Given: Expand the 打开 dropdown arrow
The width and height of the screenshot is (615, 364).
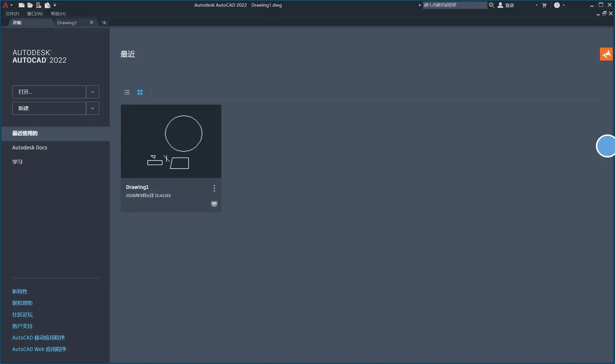Looking at the screenshot, I should (x=92, y=92).
